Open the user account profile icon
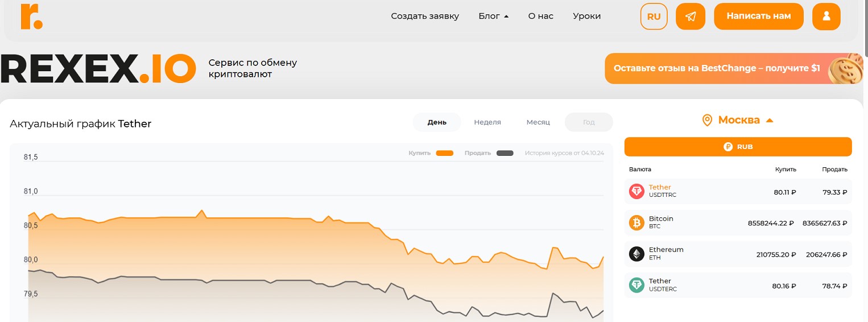This screenshot has width=868, height=322. coord(826,16)
